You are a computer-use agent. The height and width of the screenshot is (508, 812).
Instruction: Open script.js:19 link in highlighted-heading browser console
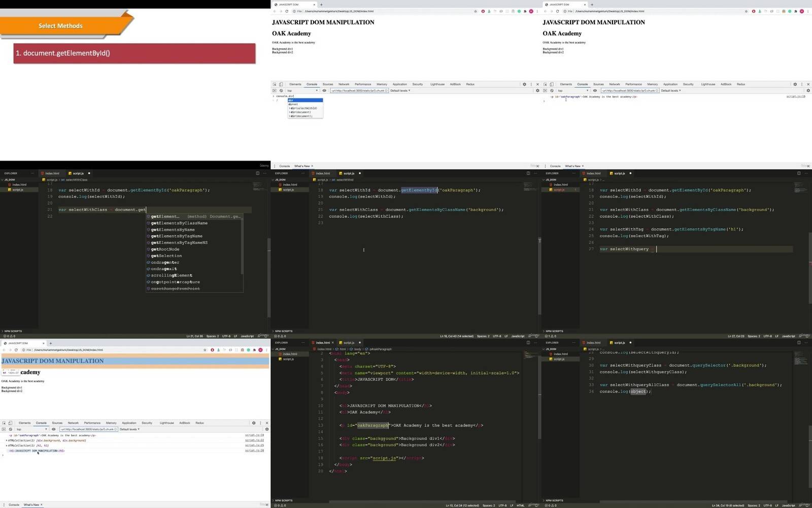click(x=254, y=435)
